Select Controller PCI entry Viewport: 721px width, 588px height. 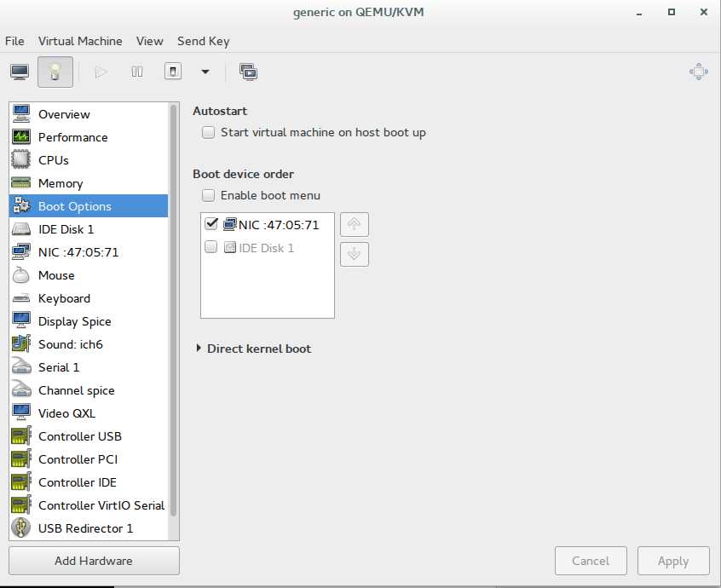tap(89, 458)
